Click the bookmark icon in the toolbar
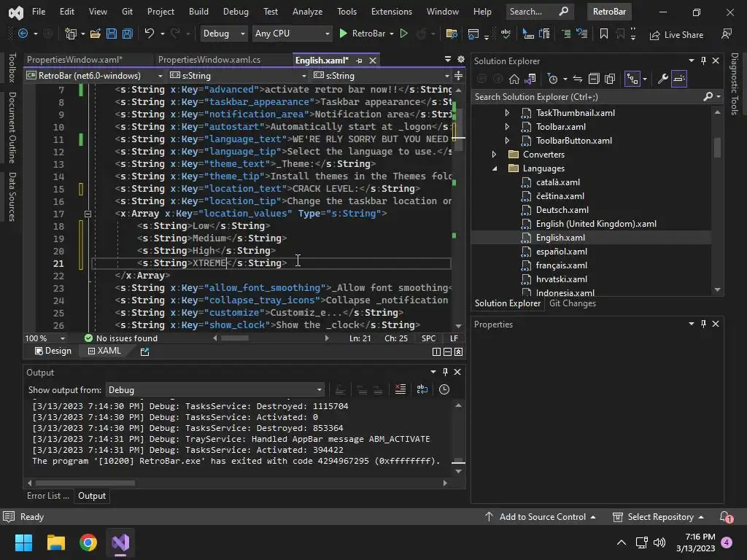 point(603,34)
